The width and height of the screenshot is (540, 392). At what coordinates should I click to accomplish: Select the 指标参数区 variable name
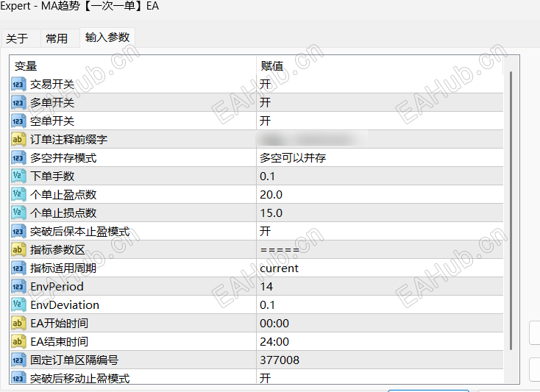click(57, 250)
